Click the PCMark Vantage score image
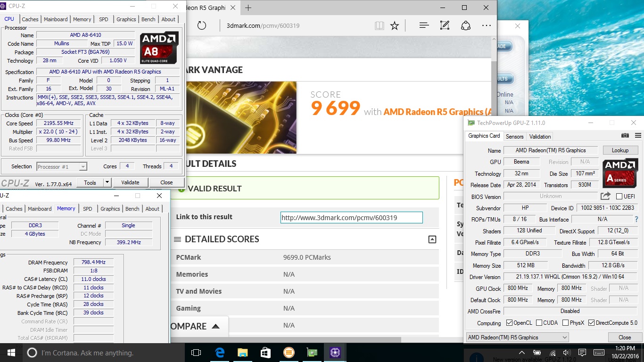This screenshot has height=362, width=644. (x=241, y=117)
